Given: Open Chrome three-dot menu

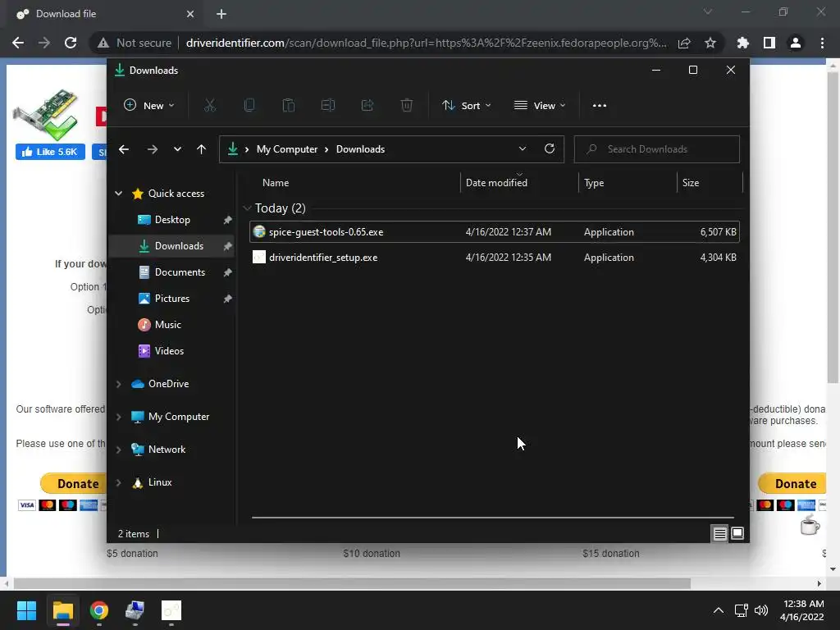Looking at the screenshot, I should point(822,43).
